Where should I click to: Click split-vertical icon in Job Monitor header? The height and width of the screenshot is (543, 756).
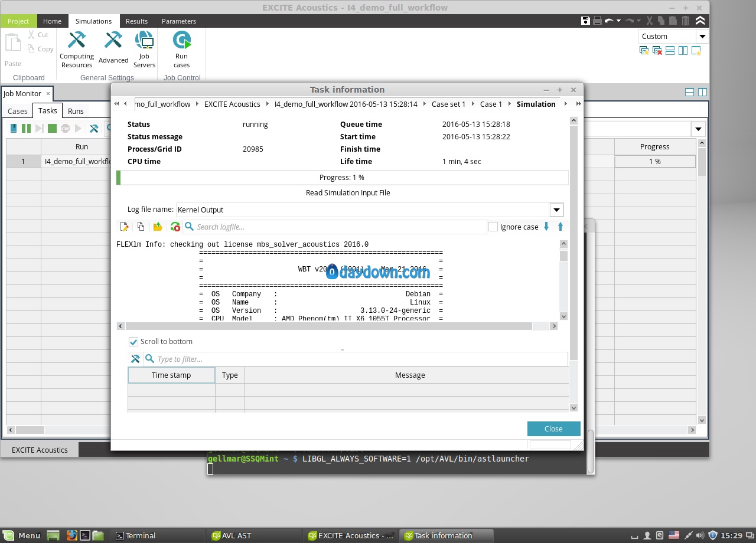[x=702, y=92]
